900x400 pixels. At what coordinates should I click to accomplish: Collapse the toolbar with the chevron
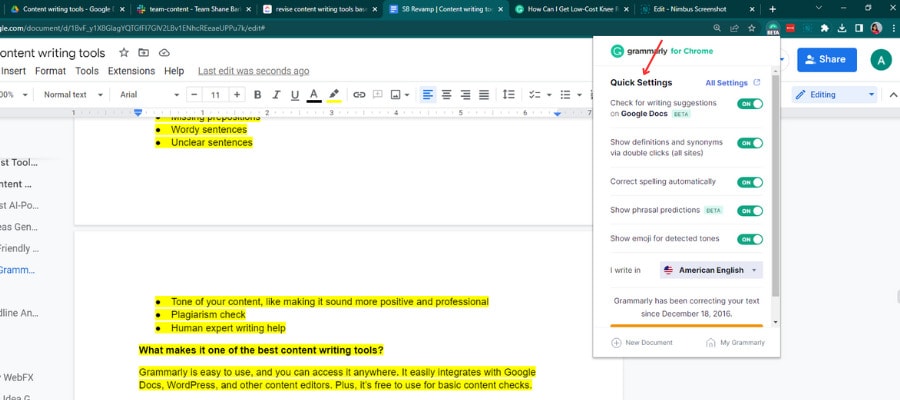coord(893,95)
